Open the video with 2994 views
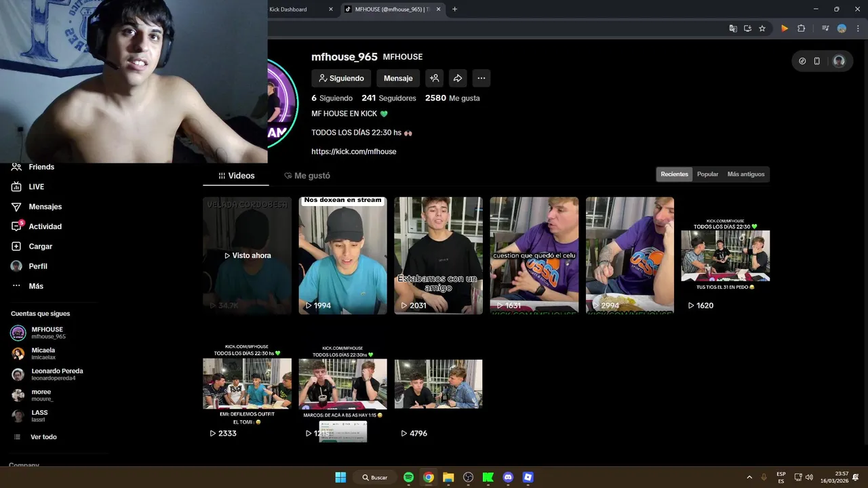868x488 pixels. pos(630,256)
